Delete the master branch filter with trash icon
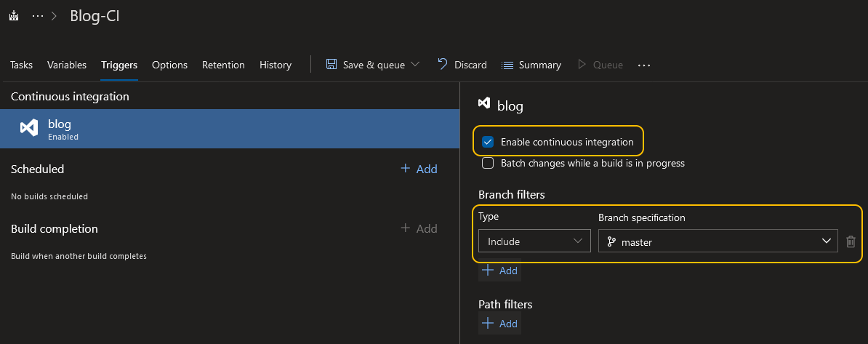The width and height of the screenshot is (868, 344). (x=851, y=241)
